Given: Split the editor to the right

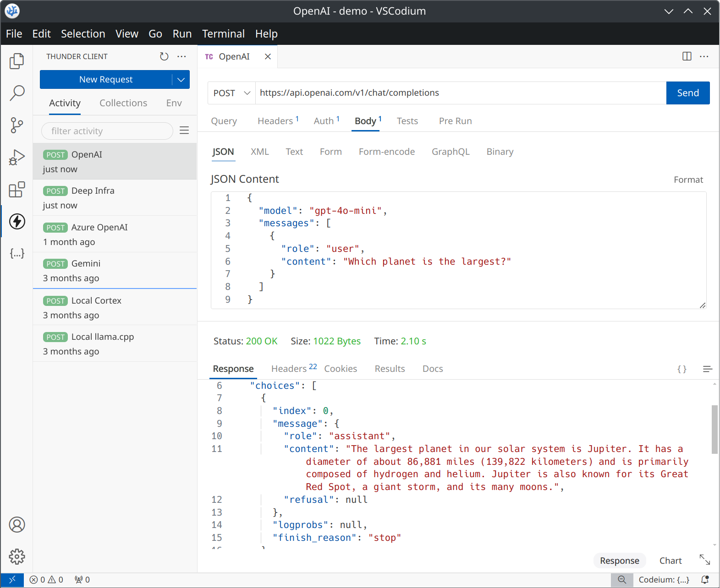Looking at the screenshot, I should pyautogui.click(x=687, y=56).
